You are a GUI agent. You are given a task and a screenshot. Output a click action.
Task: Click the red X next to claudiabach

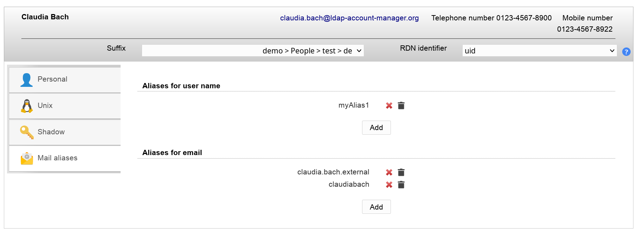389,185
